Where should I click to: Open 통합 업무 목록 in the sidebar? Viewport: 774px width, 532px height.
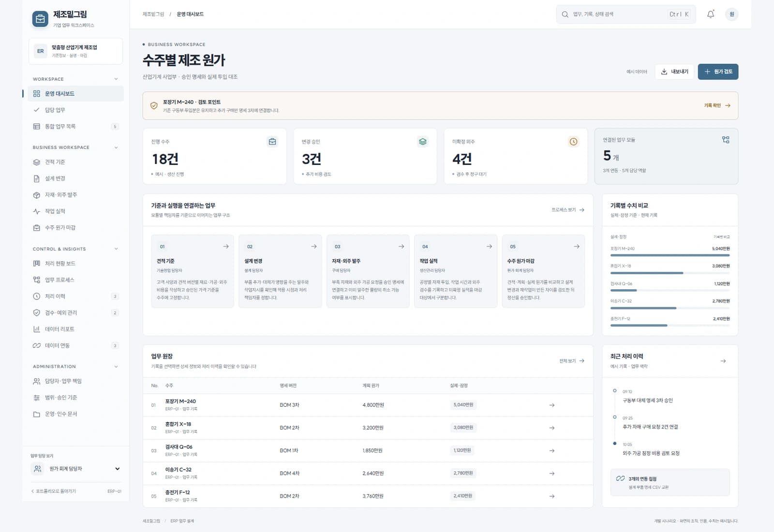[76, 127]
